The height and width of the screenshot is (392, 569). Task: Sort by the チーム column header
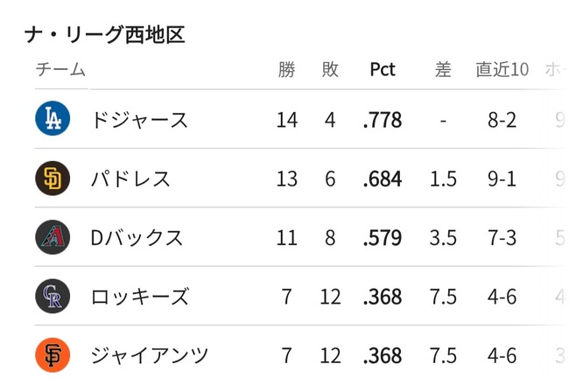(60, 69)
